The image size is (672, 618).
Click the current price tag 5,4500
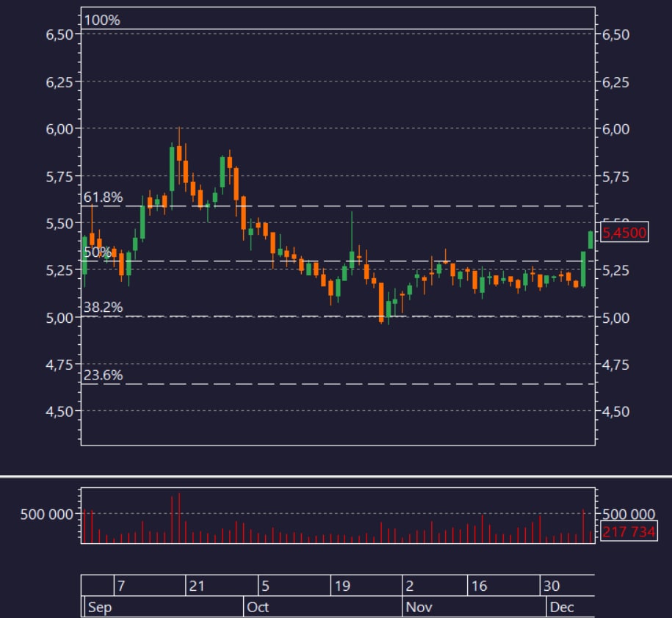[x=624, y=233]
